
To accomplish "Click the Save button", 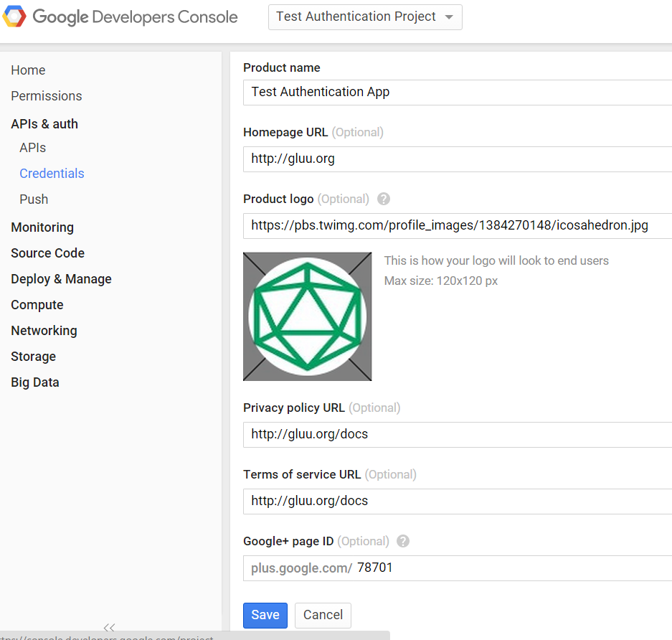I will click(265, 615).
